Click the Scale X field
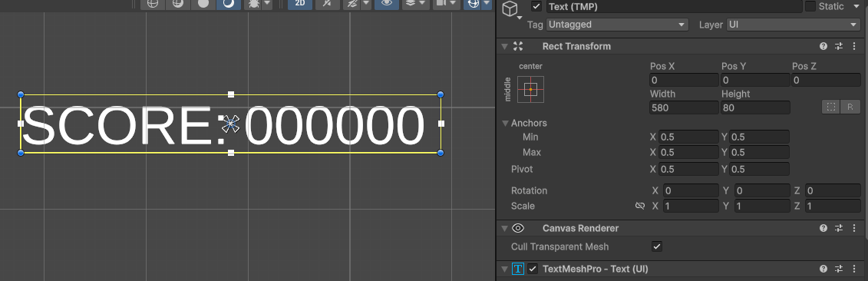Screen dimensions: 868x281 click(690, 206)
